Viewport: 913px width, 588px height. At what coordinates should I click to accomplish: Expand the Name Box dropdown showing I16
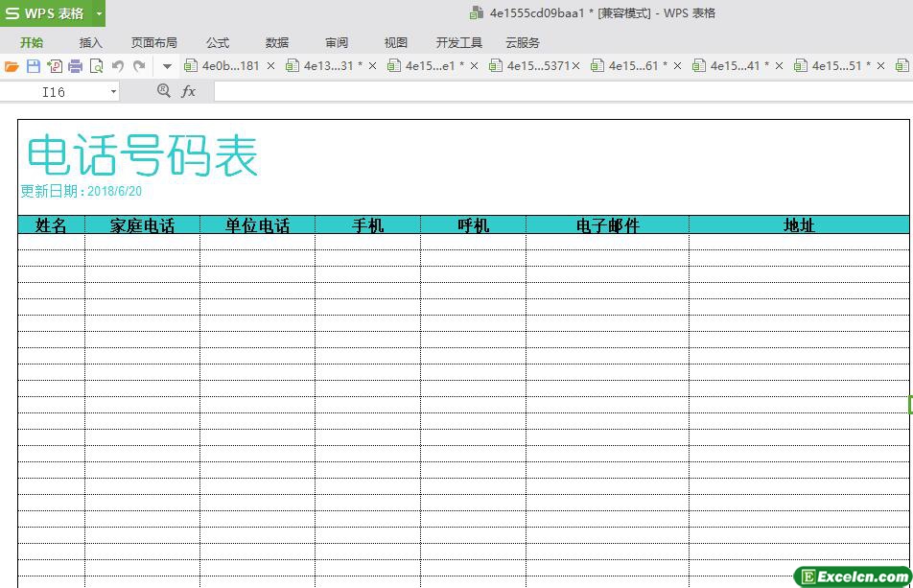click(113, 92)
